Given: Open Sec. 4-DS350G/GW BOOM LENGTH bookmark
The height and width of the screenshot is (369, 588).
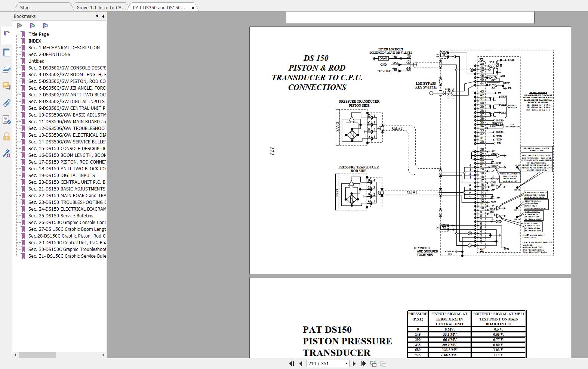Looking at the screenshot, I should (x=67, y=75).
